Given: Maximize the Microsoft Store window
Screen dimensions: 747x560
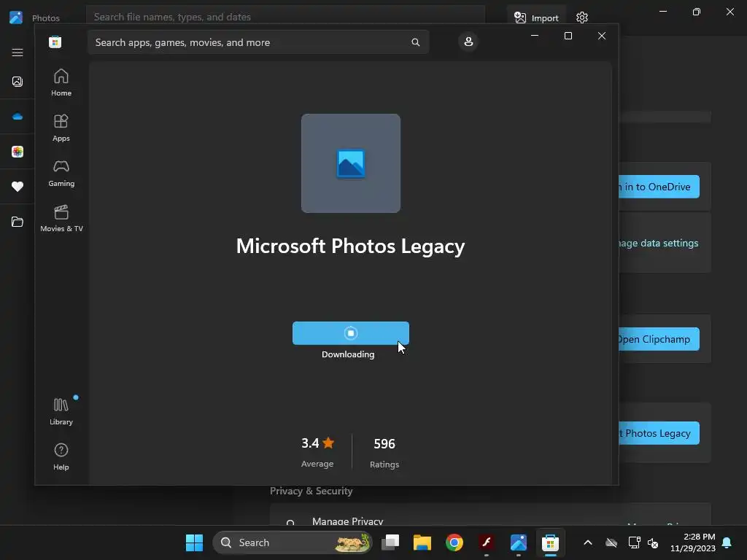Looking at the screenshot, I should coord(568,36).
